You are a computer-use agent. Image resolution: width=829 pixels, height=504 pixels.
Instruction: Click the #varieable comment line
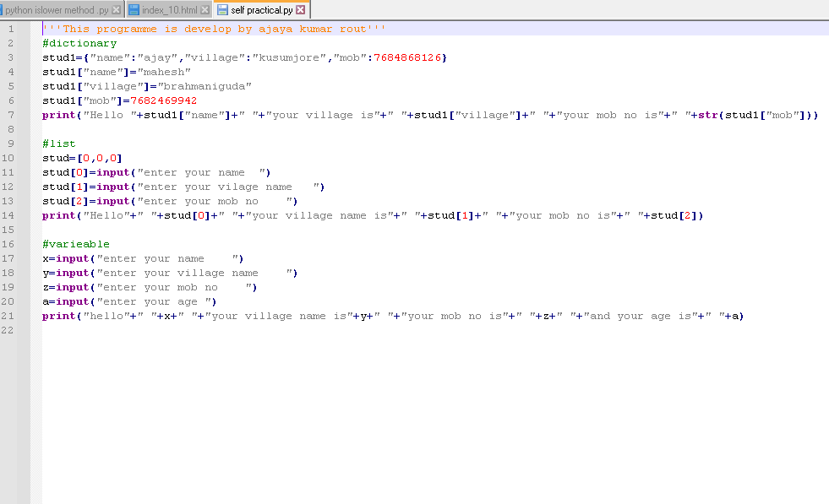point(76,244)
